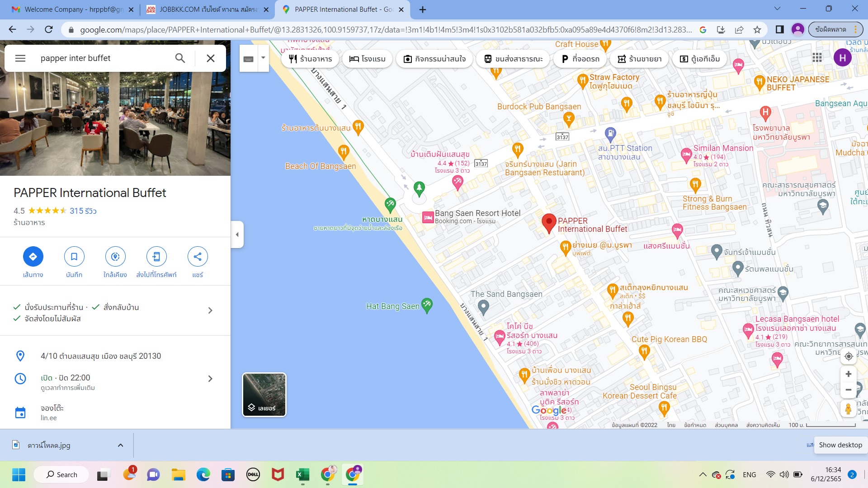Share this page from the address bar
The width and height of the screenshot is (868, 488).
click(739, 30)
